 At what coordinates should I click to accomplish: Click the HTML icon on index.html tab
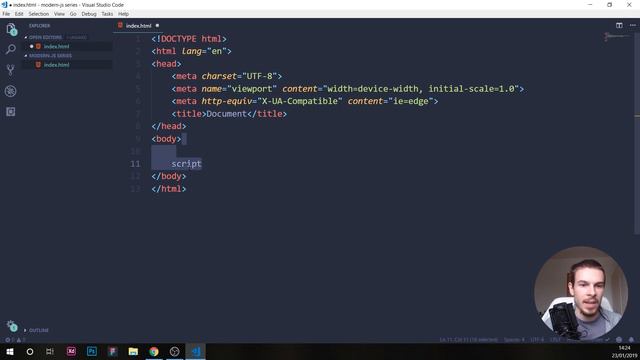(120, 25)
